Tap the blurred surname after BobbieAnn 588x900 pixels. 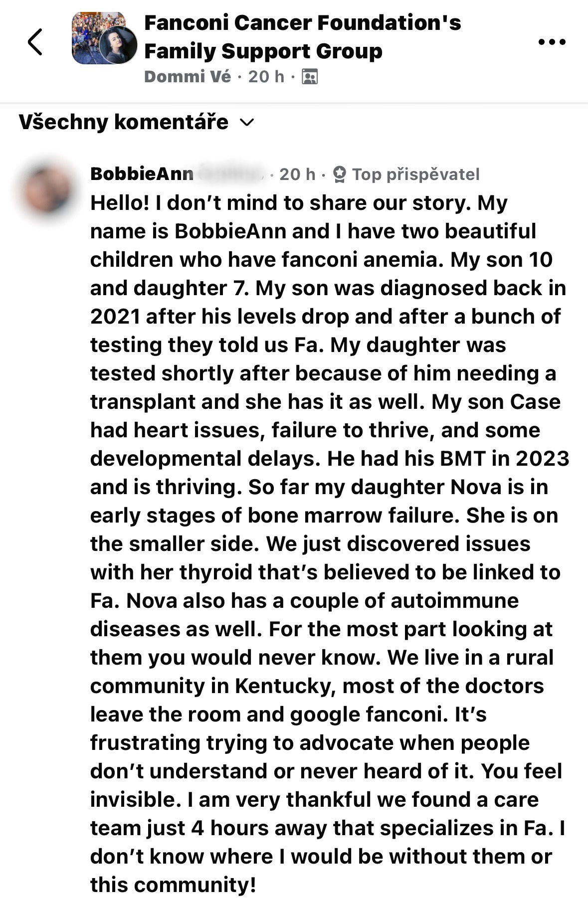click(228, 174)
